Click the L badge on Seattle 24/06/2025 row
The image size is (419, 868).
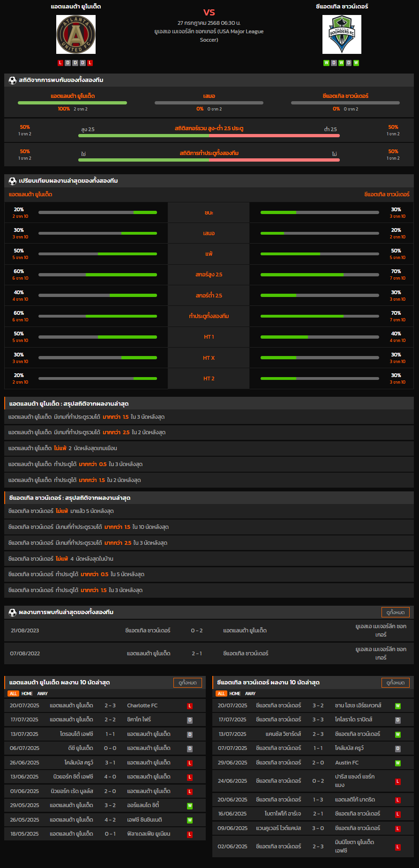click(x=398, y=781)
